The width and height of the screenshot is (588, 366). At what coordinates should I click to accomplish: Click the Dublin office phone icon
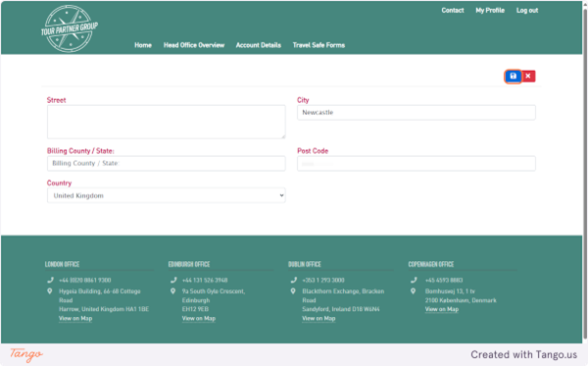pos(294,280)
